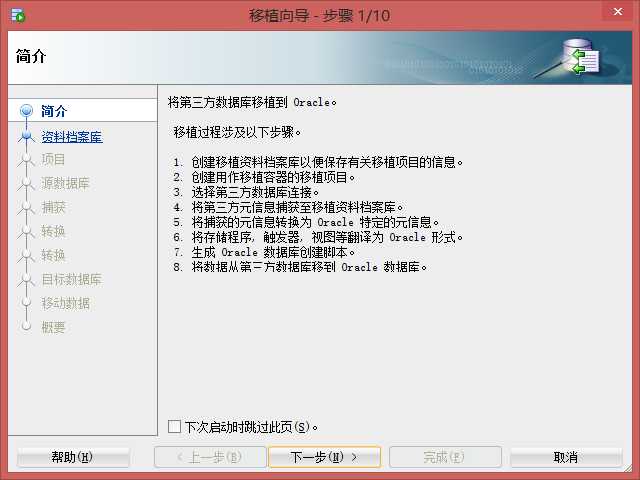Open the 资料档案库 step link
The width and height of the screenshot is (640, 480).
tap(72, 136)
